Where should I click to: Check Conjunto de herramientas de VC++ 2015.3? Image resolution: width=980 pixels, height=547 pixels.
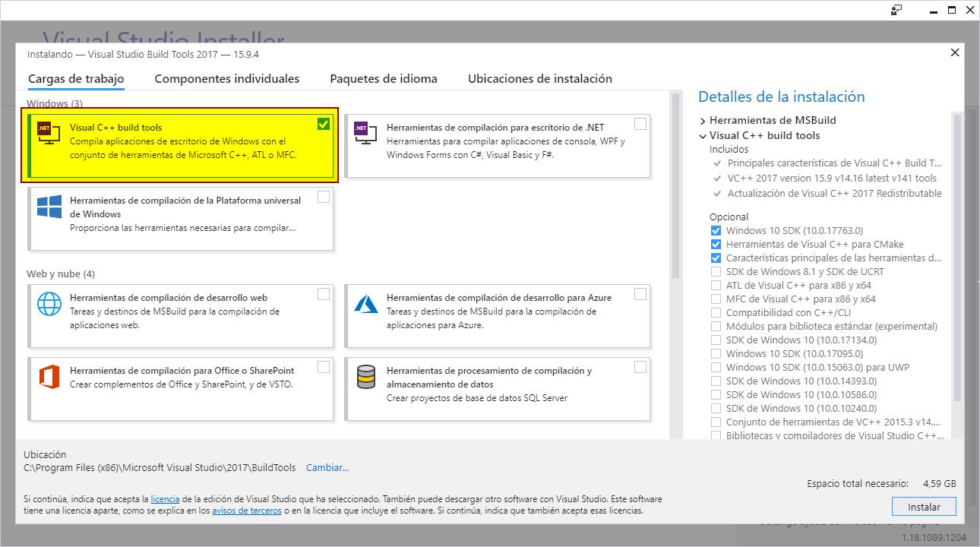[716, 422]
